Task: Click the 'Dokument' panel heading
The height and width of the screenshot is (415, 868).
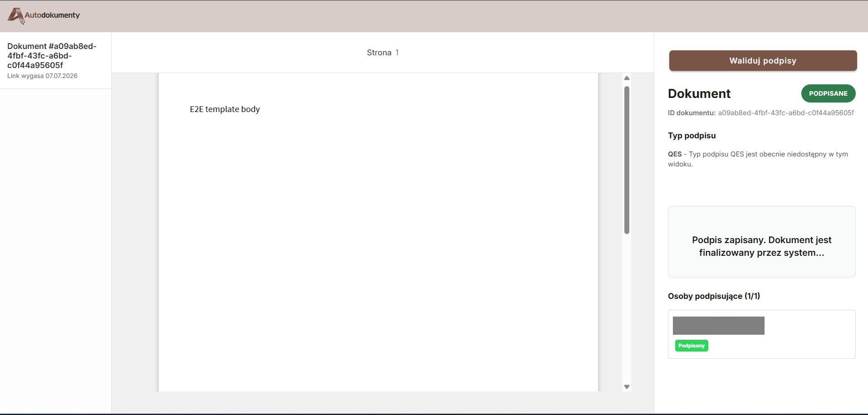Action: 699,93
